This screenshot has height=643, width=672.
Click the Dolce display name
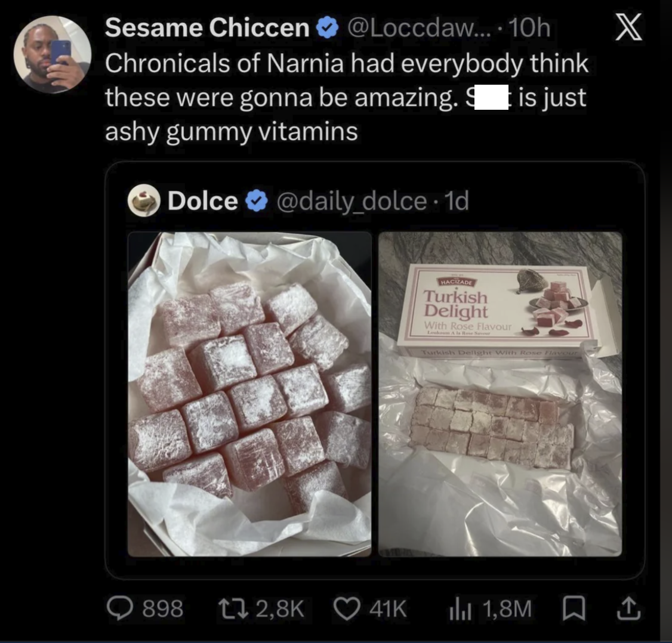coord(203,200)
